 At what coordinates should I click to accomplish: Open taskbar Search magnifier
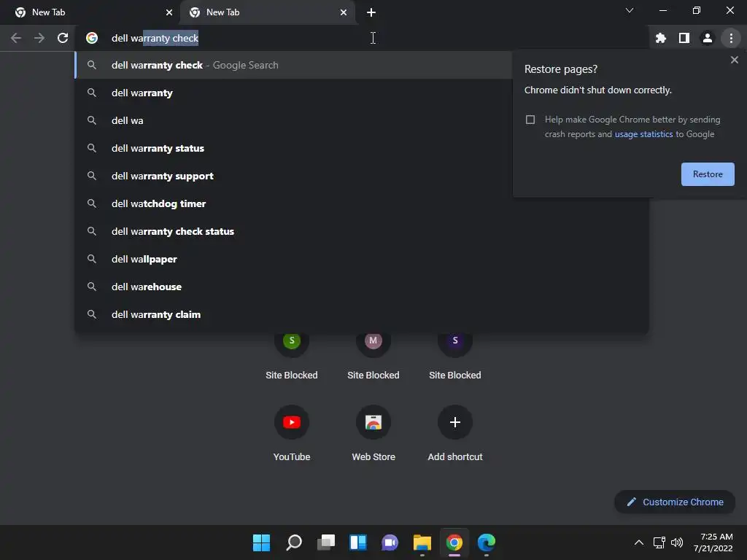click(293, 542)
